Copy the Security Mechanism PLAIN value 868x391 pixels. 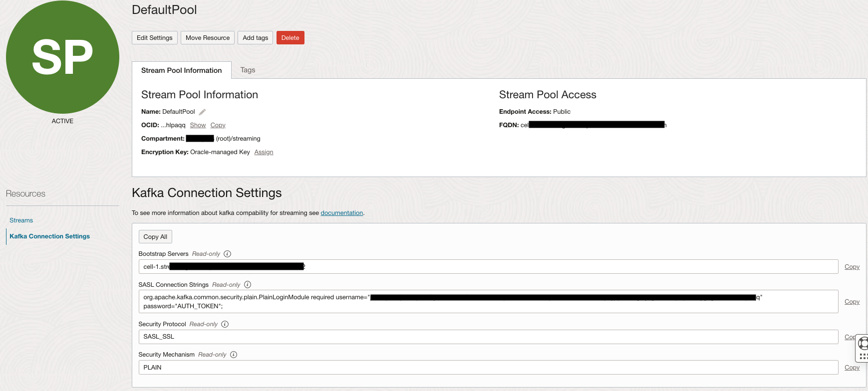coord(852,368)
